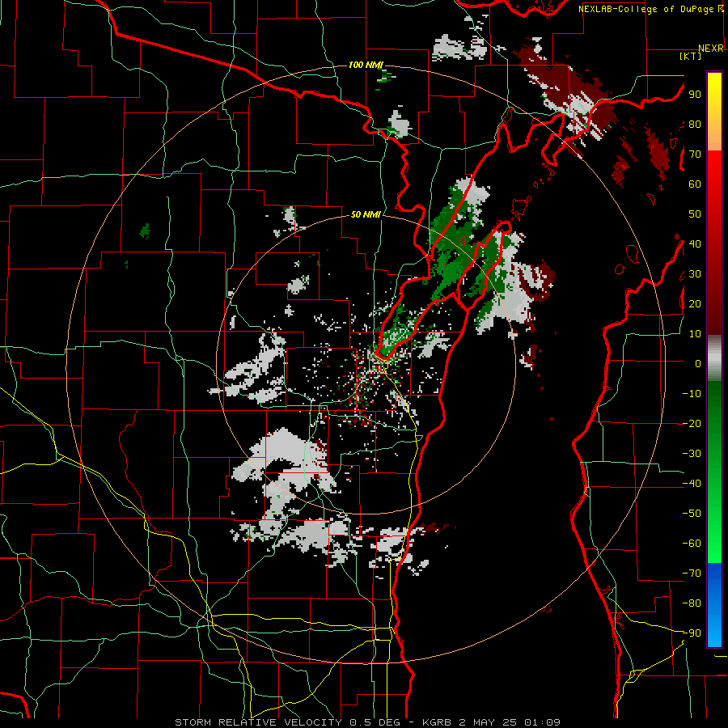This screenshot has width=728, height=728.
Task: Click the 10 value on velocity scale
Action: (695, 334)
